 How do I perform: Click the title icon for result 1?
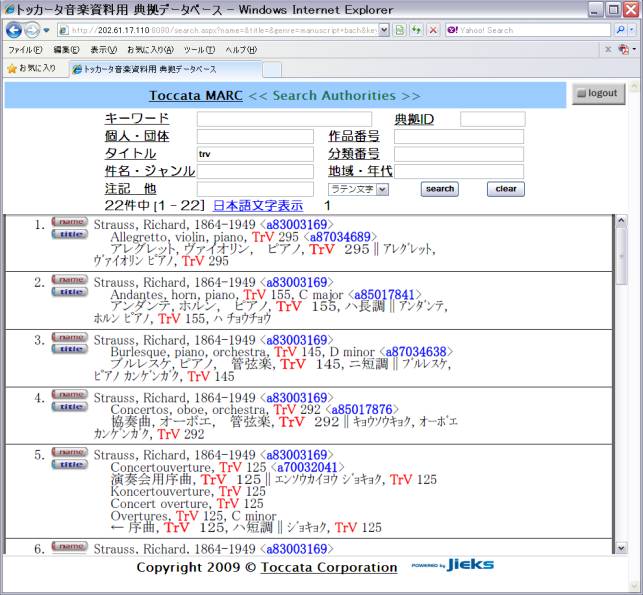(69, 234)
